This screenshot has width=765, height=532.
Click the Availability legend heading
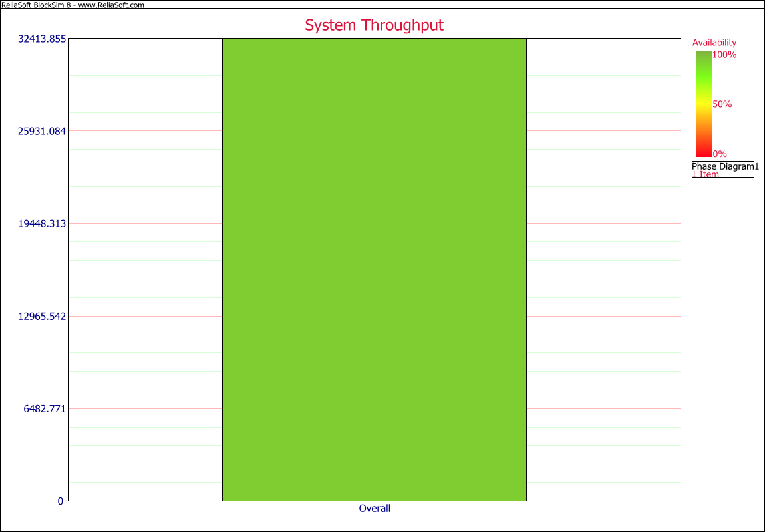[714, 43]
